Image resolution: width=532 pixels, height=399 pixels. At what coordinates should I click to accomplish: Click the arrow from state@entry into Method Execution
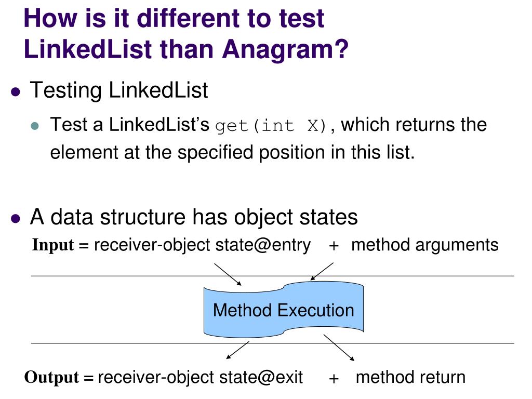[228, 274]
